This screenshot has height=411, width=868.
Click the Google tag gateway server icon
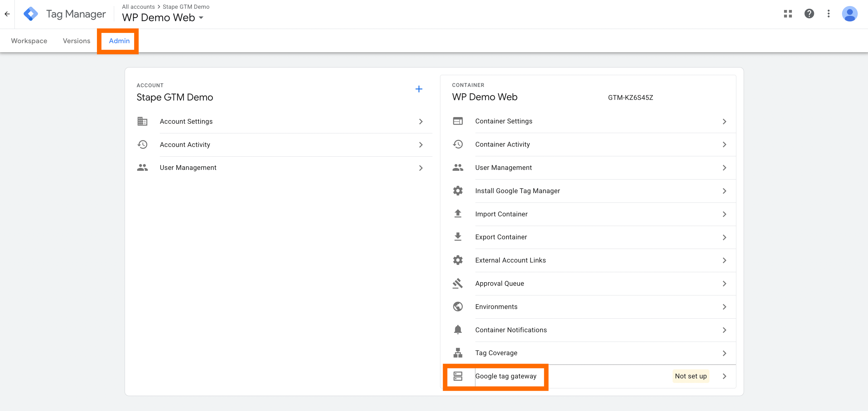[x=458, y=376]
